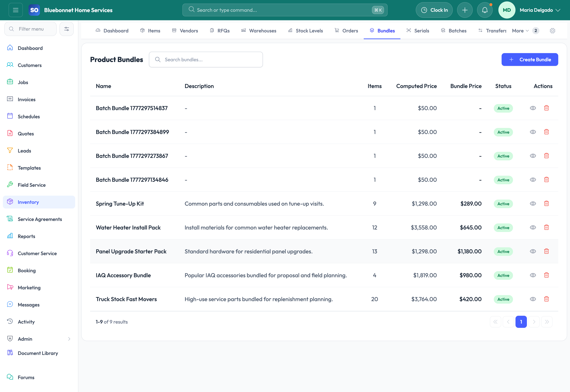Click the Clock In button
The height and width of the screenshot is (392, 570).
click(x=434, y=10)
